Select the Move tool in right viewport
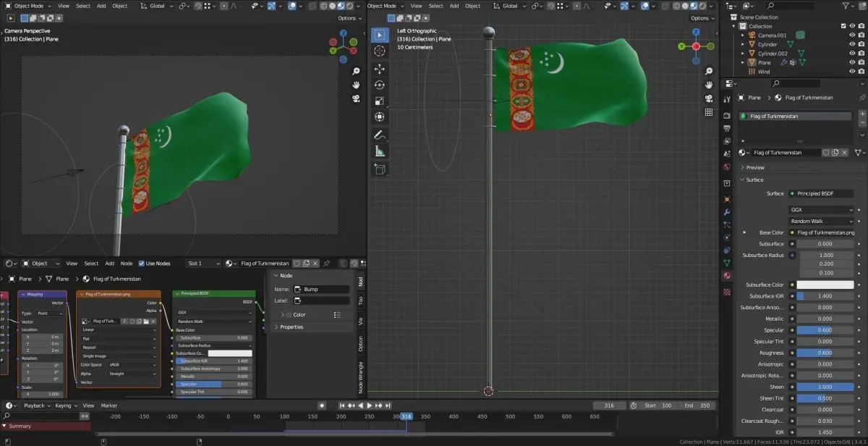Screen dimensions: 868x446 pyautogui.click(x=380, y=69)
